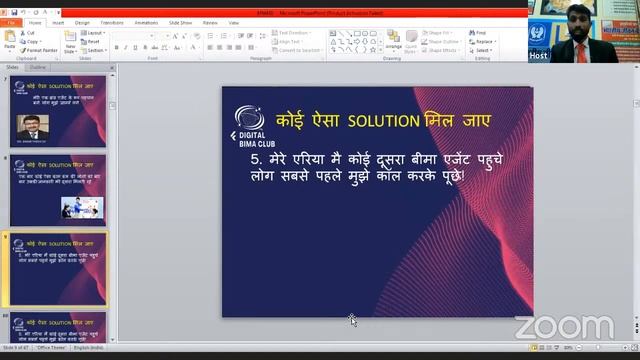Insert a New Slide
640x360 pixels.
click(x=70, y=42)
